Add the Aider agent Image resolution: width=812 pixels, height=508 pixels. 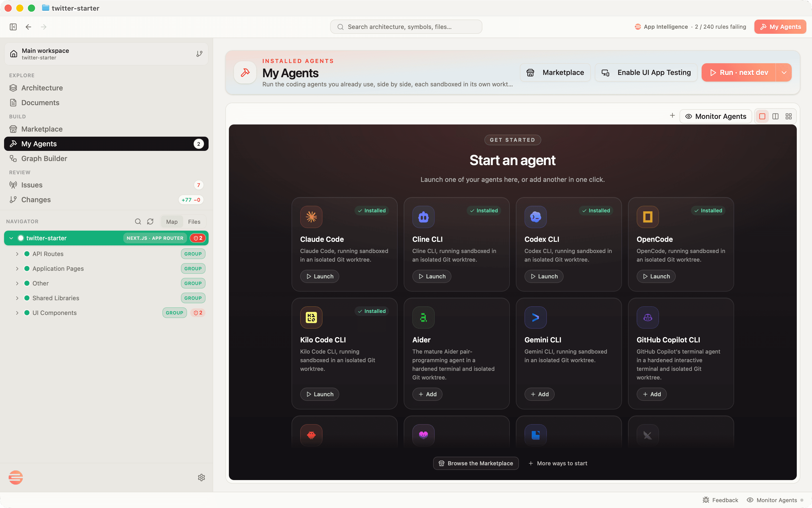point(427,394)
